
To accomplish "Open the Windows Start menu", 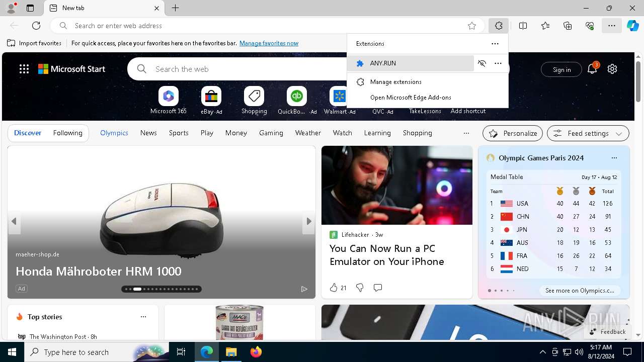I will (12, 352).
